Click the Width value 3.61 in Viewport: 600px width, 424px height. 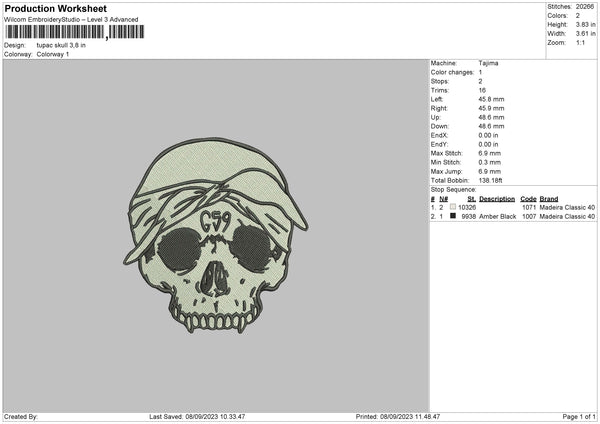[x=585, y=34]
